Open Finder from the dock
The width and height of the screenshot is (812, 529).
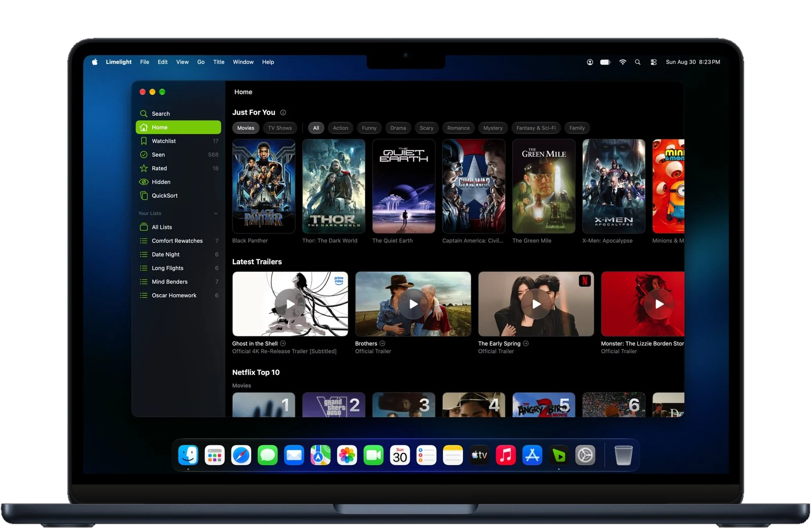tap(188, 455)
